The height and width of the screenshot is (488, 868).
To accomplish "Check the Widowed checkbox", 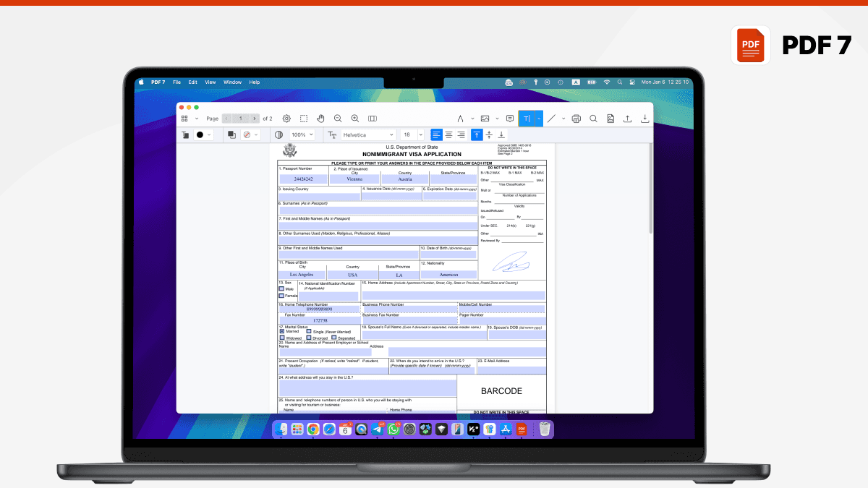I will coord(282,338).
